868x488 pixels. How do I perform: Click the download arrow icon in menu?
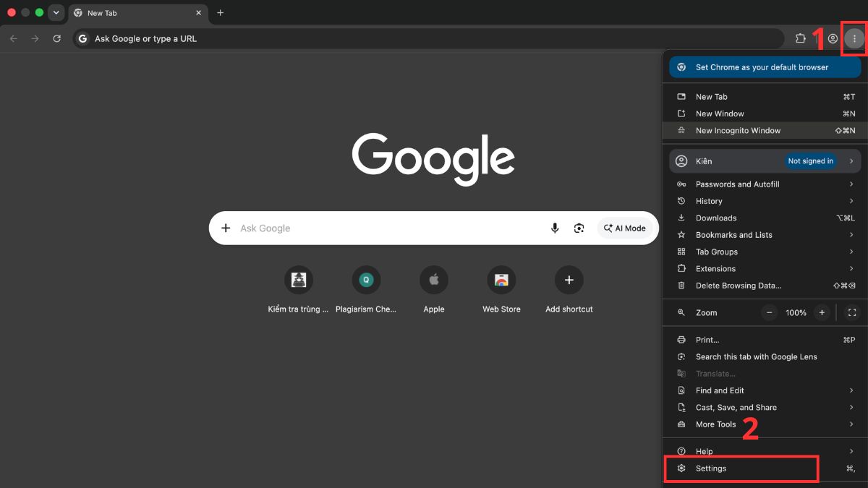(681, 218)
